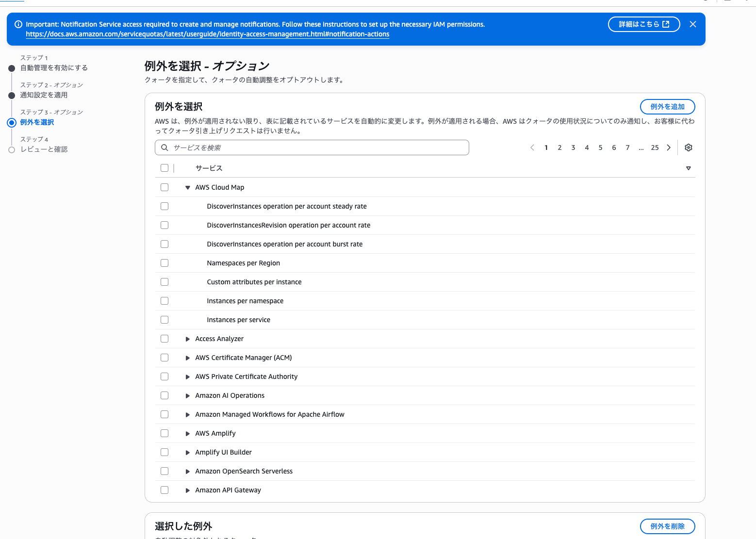The width and height of the screenshot is (756, 539).
Task: Check the Amplify UI Builder checkbox
Action: click(164, 452)
